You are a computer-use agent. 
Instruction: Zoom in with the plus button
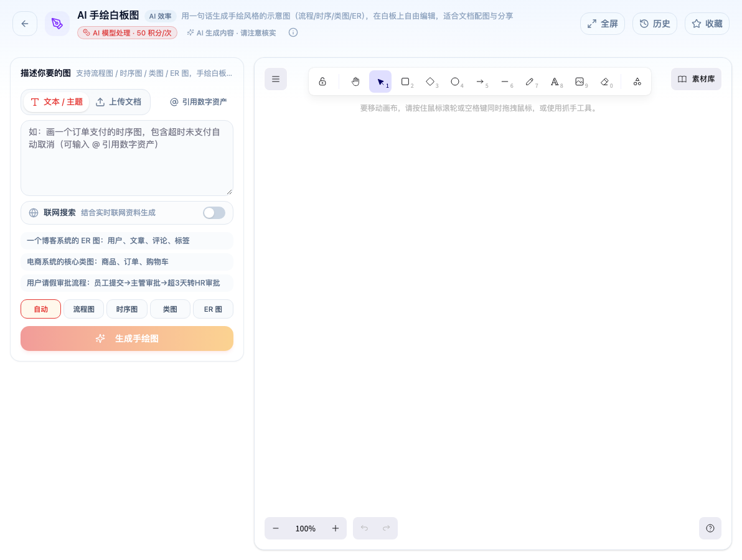(x=336, y=528)
